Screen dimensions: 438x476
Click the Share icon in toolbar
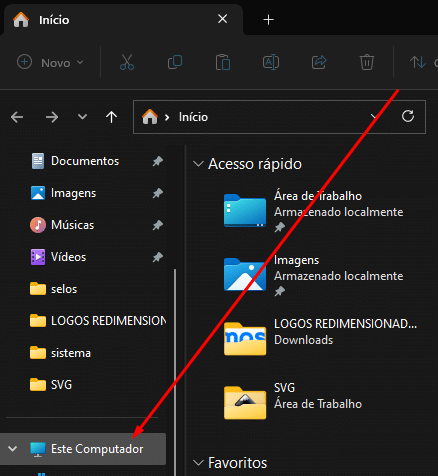319,62
